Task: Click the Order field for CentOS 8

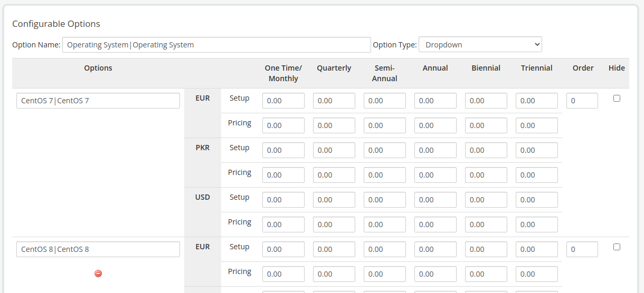Action: (582, 249)
